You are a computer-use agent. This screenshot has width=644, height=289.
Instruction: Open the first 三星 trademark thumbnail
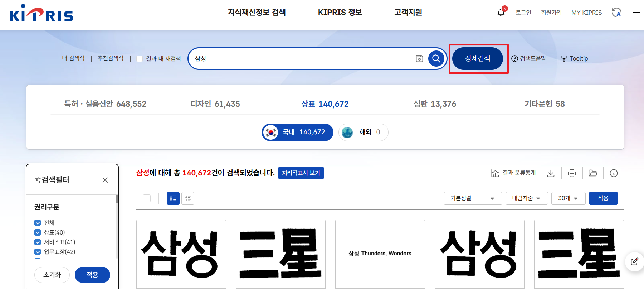[280, 254]
